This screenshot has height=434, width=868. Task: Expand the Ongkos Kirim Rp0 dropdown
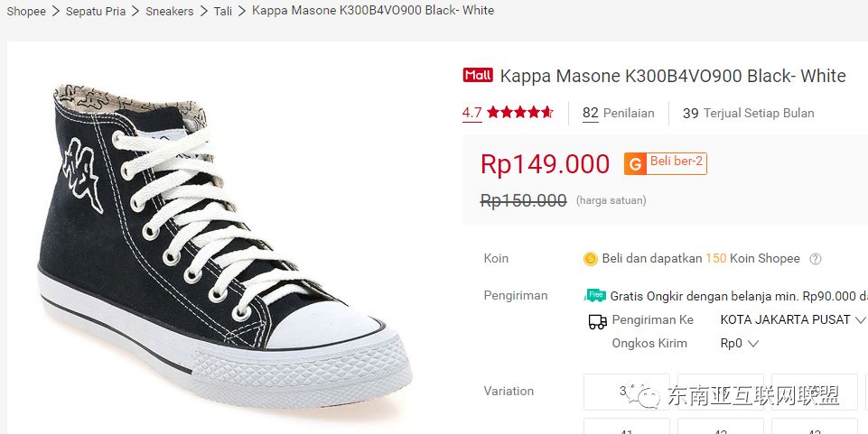739,343
